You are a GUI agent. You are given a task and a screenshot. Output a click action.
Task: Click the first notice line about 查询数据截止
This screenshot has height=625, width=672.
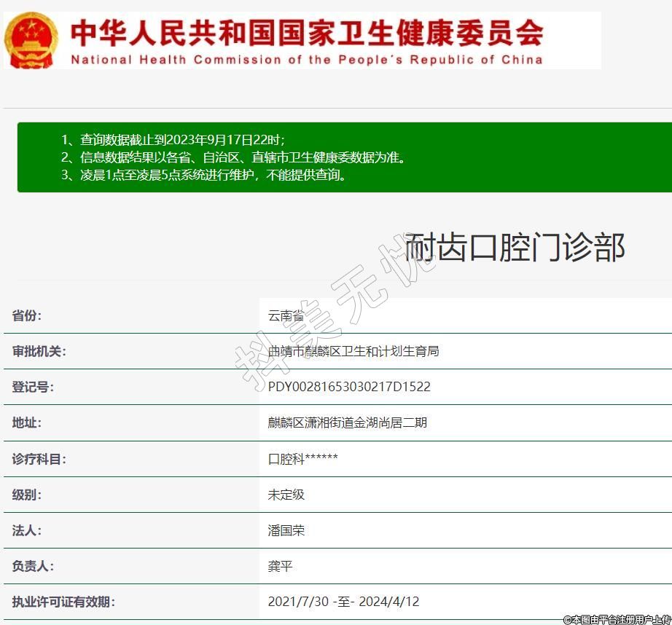tap(173, 139)
